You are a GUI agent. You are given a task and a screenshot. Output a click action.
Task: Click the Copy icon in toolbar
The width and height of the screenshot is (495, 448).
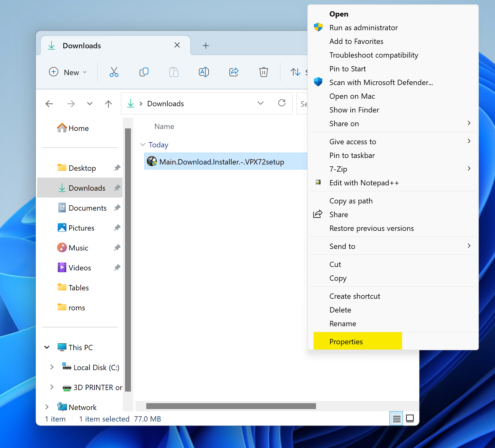click(x=144, y=72)
